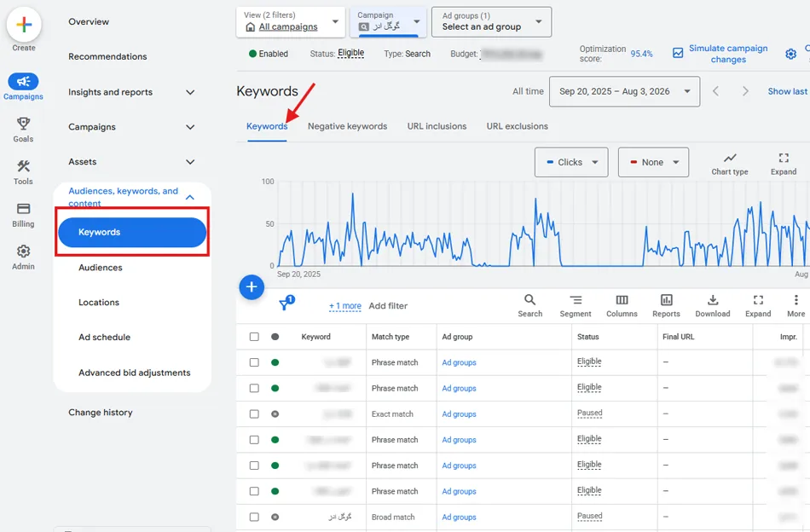This screenshot has height=532, width=810.
Task: Open the Columns icon
Action: point(622,299)
